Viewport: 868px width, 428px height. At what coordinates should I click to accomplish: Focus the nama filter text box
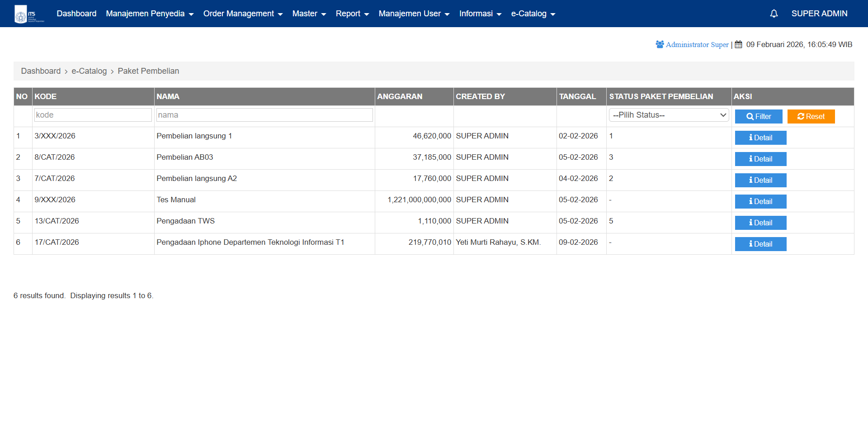click(264, 115)
